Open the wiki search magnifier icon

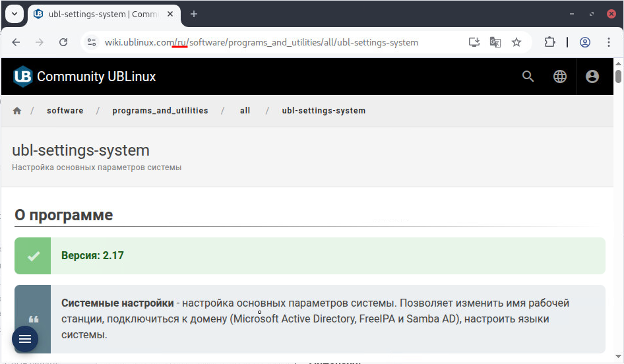pos(528,76)
